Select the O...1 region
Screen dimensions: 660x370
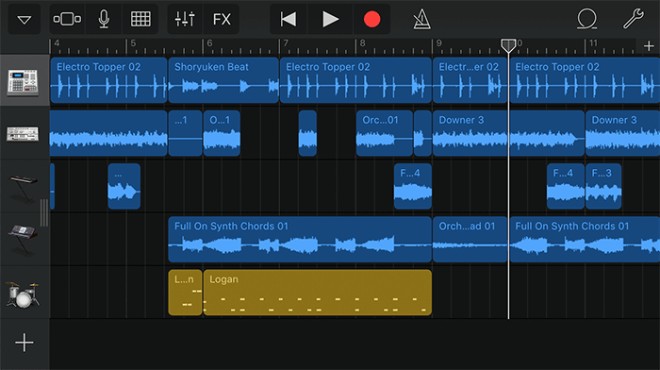(x=222, y=133)
